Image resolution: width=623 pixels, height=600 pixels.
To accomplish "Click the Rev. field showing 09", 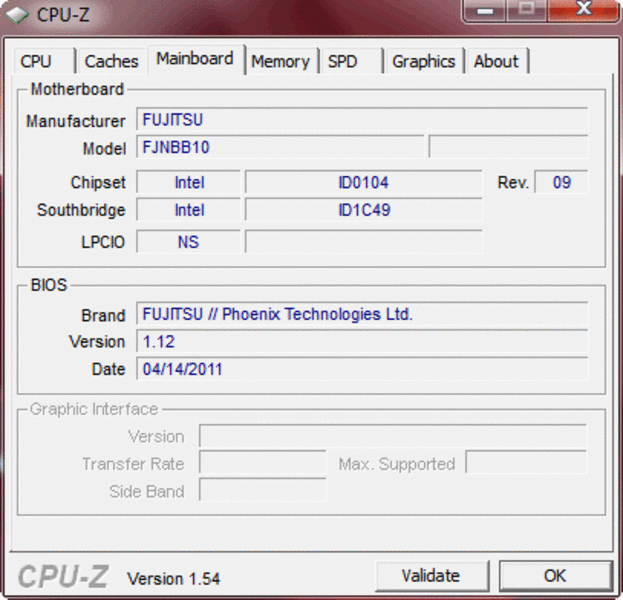I will (x=561, y=182).
